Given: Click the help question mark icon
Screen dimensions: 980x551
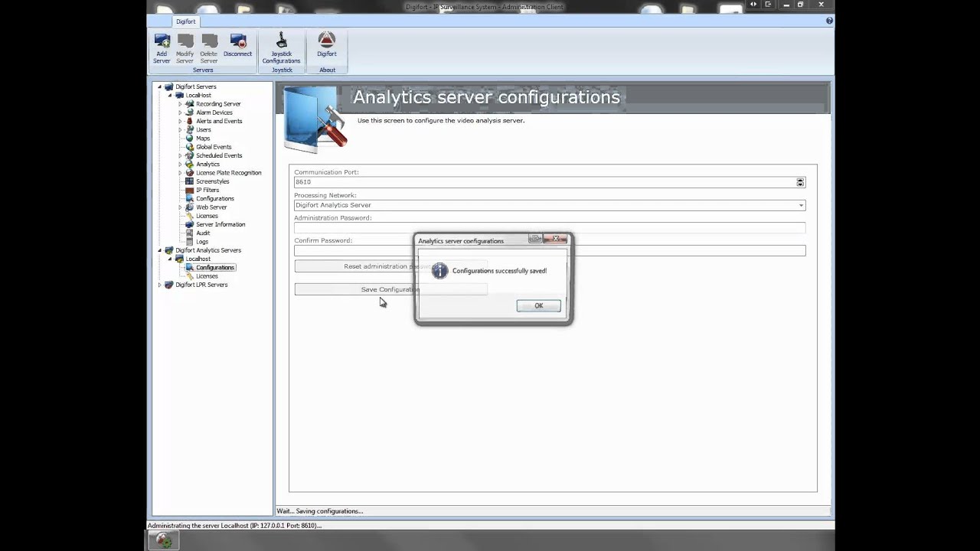Looking at the screenshot, I should (829, 21).
